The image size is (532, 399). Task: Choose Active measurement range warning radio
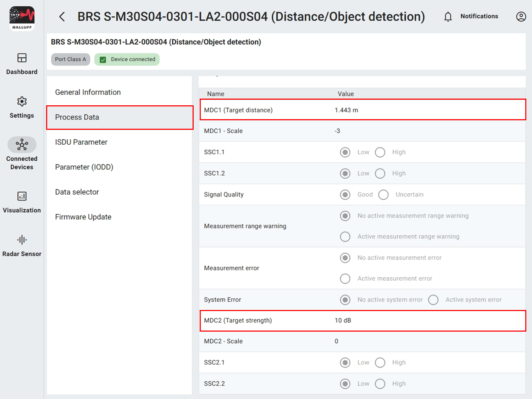click(x=345, y=237)
